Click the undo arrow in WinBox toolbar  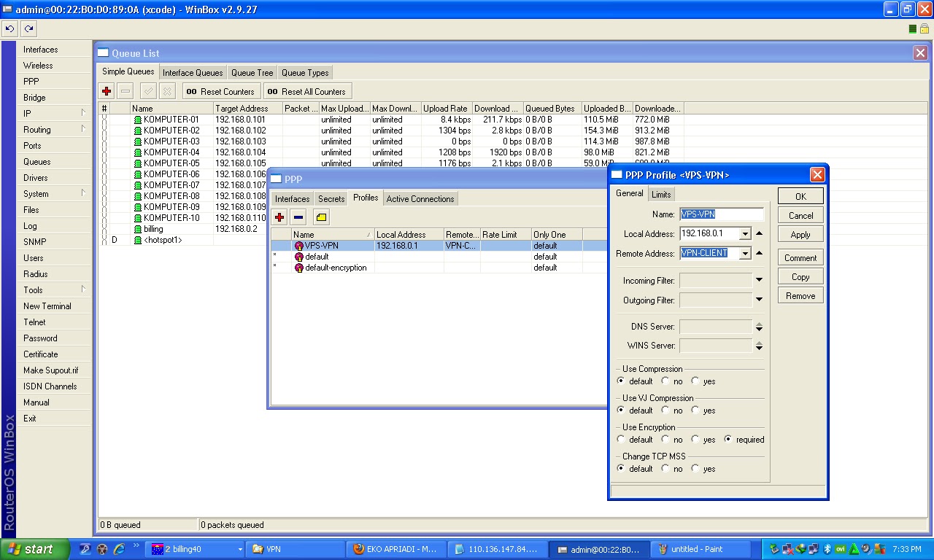point(9,28)
